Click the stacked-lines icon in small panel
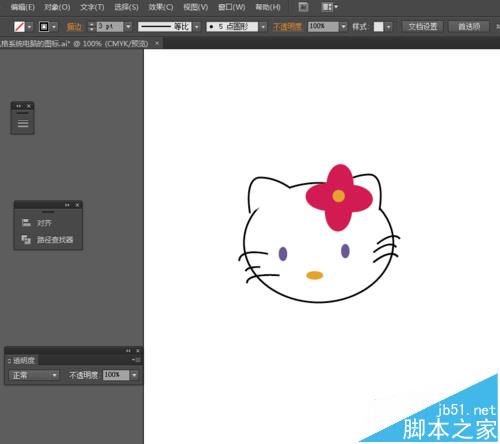This screenshot has width=500, height=444. (23, 123)
